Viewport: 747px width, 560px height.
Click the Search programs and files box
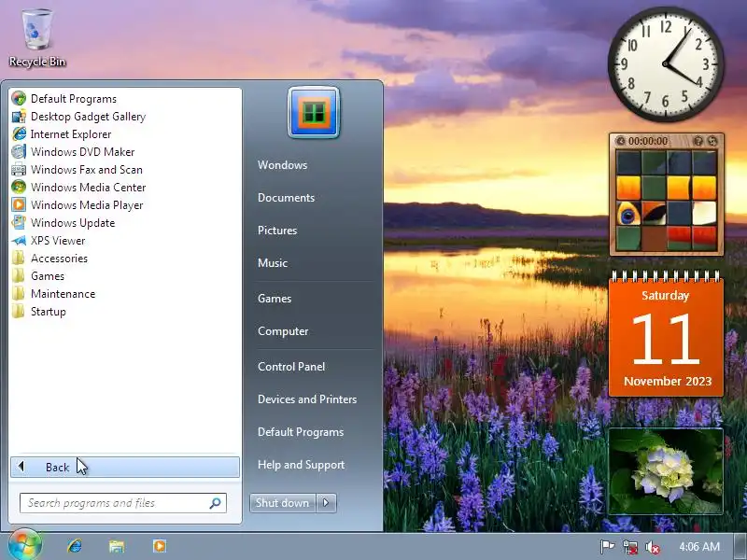123,503
